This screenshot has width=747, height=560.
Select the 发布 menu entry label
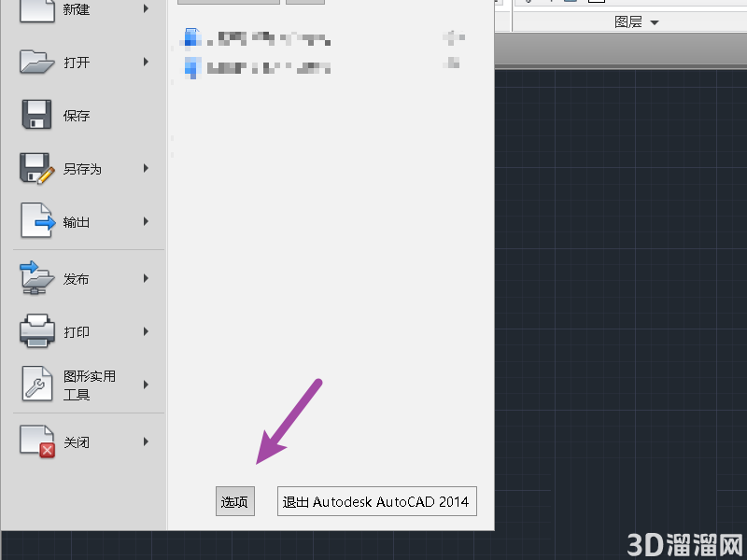(x=77, y=279)
